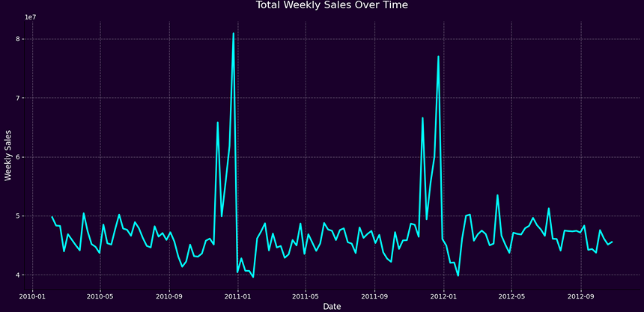
Task: Click the x-axis label 2010-09
Action: pos(170,296)
